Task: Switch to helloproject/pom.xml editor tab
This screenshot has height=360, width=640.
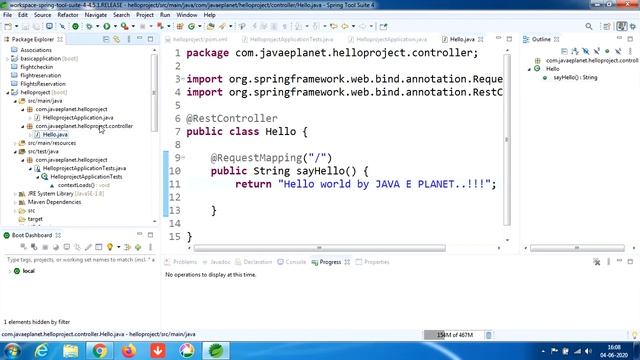Action: 196,39
